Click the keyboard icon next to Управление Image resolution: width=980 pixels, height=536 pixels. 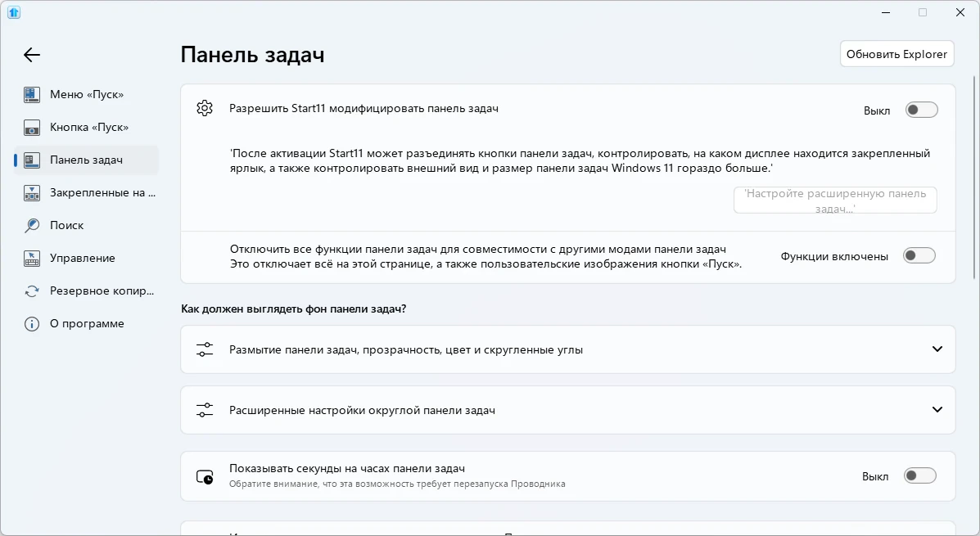(32, 258)
